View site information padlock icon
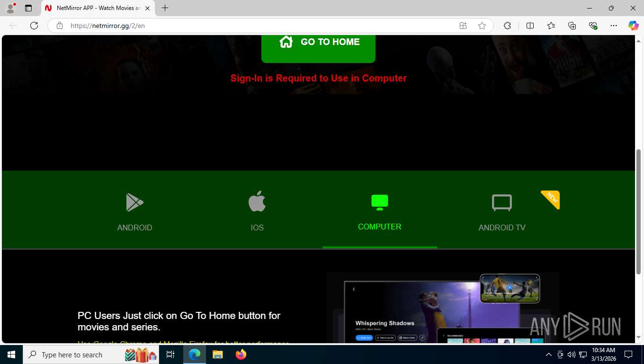This screenshot has height=364, width=644. (60, 26)
